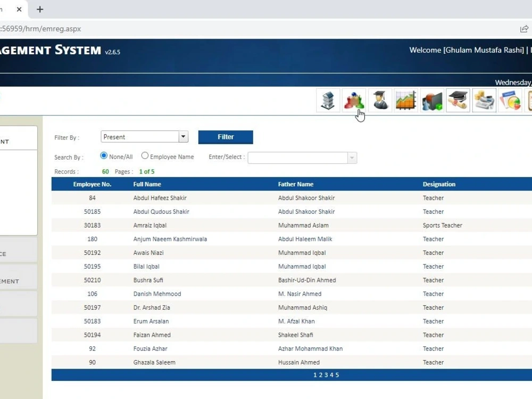The image size is (532, 399).
Task: Click the Employee No. column header
Action: pos(92,184)
